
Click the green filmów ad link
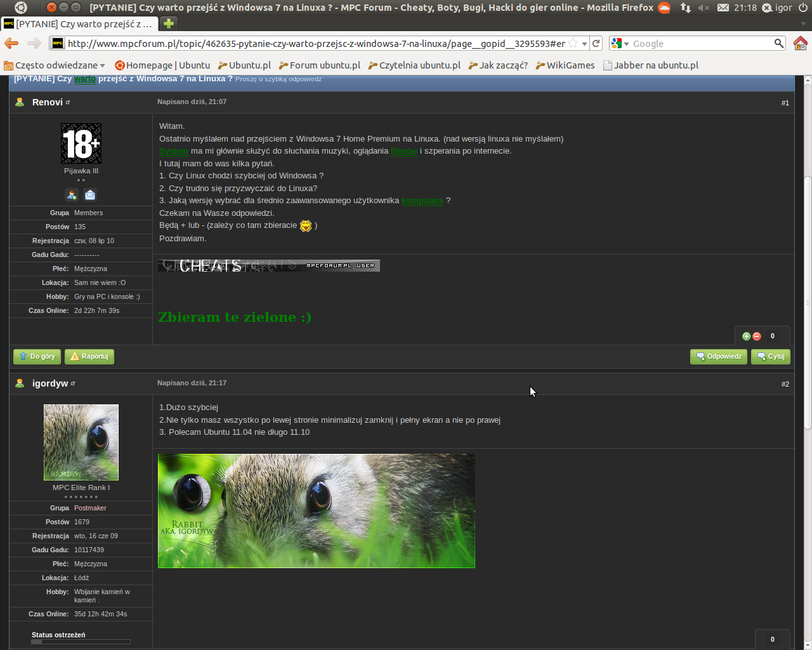[x=404, y=151]
